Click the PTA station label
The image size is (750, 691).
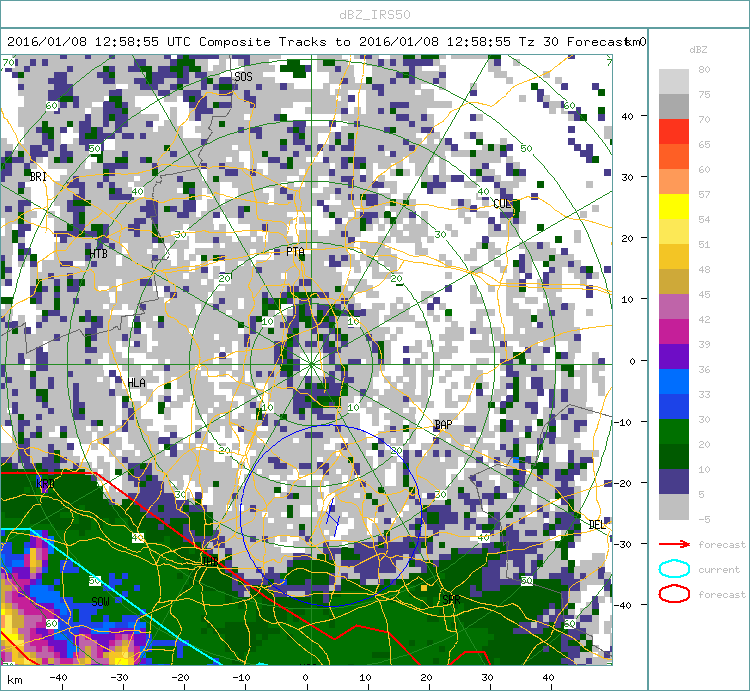295,252
